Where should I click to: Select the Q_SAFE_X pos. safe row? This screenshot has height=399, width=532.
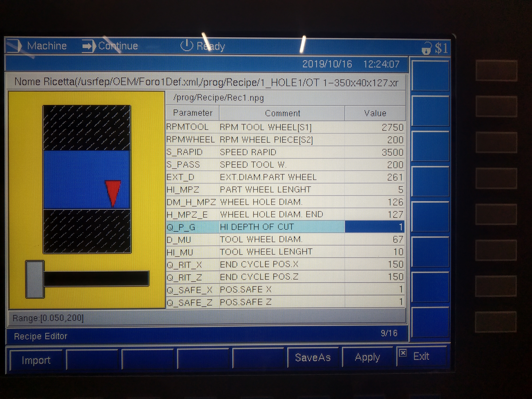point(285,289)
